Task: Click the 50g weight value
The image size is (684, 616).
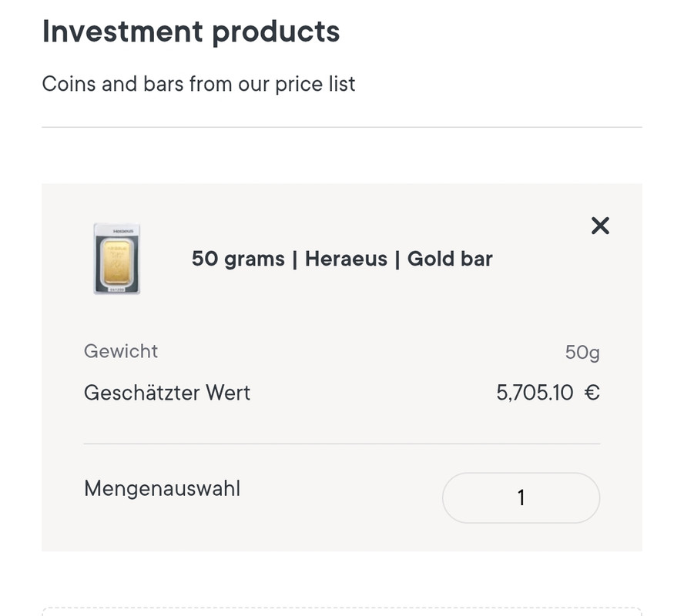Action: (x=582, y=353)
